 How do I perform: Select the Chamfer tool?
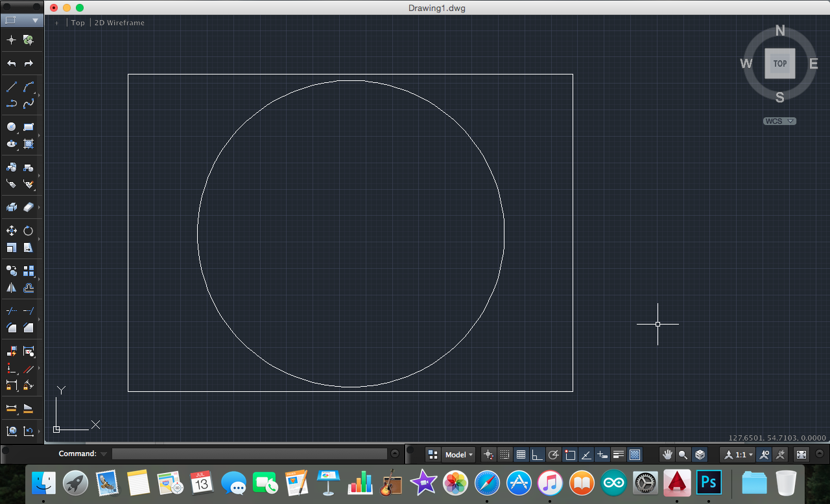click(x=29, y=328)
